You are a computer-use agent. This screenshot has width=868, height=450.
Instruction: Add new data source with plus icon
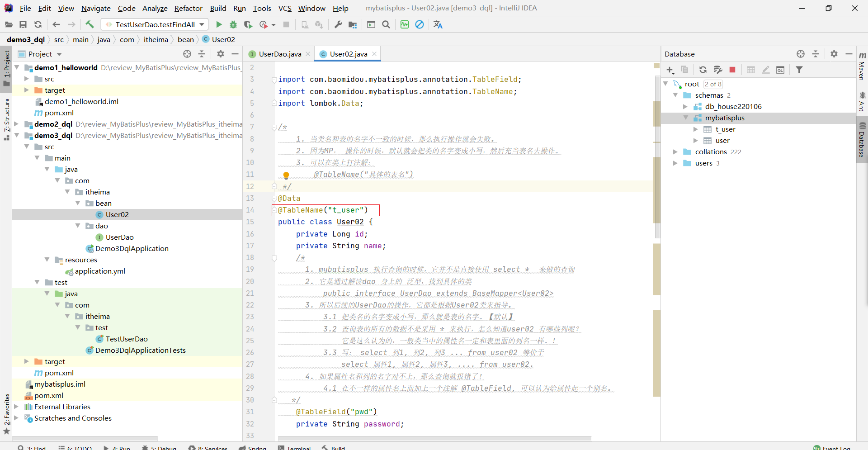pyautogui.click(x=670, y=70)
